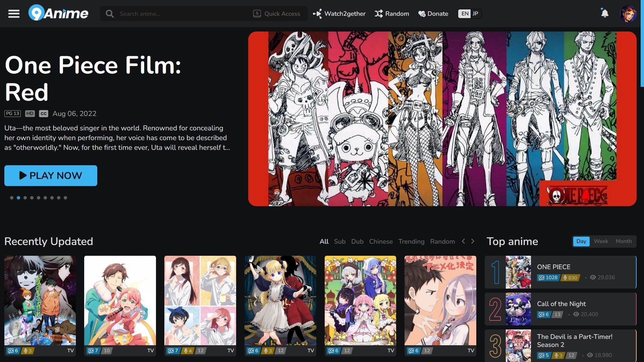Click the CC badge under One Piece Film: Red
The width and height of the screenshot is (644, 362).
tap(44, 114)
